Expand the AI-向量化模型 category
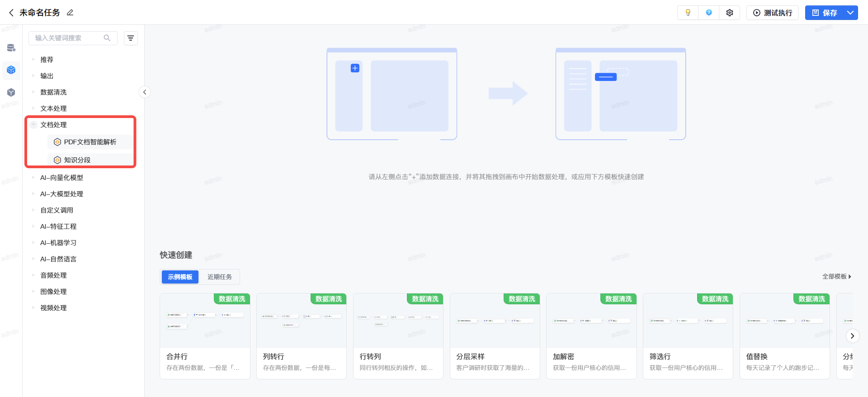This screenshot has height=397, width=868. pyautogui.click(x=33, y=178)
